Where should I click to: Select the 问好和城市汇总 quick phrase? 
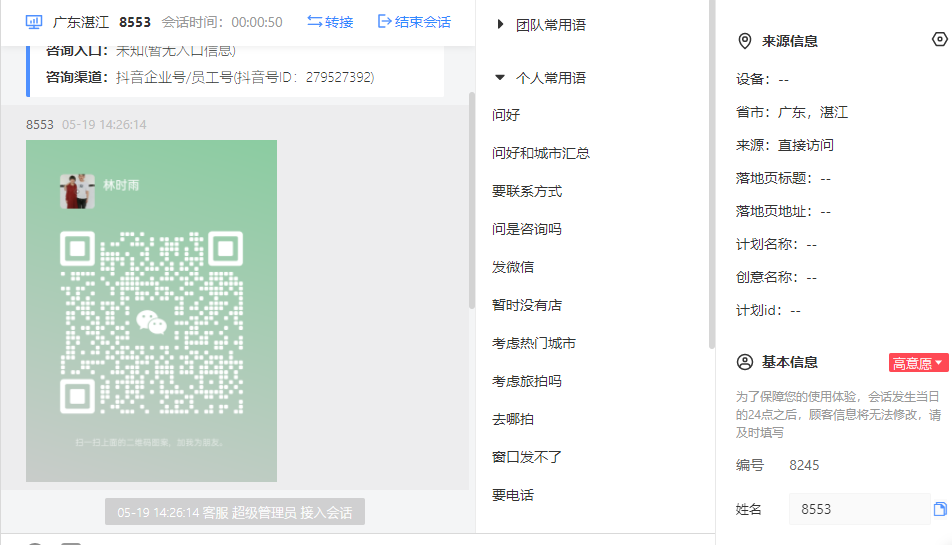pyautogui.click(x=540, y=153)
